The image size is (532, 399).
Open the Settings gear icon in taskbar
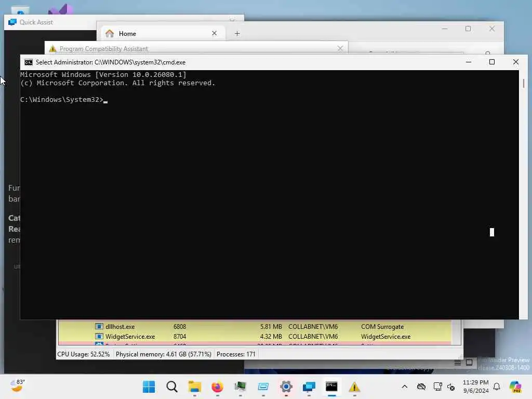pos(286,387)
